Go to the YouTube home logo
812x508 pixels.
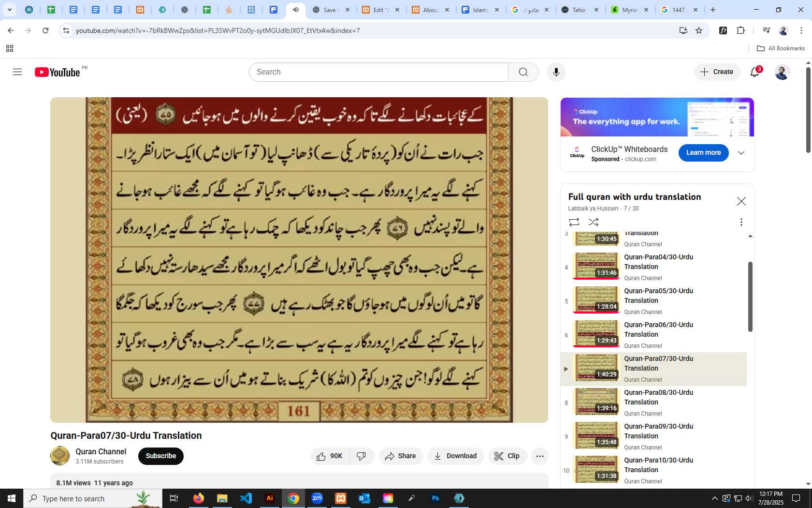tap(58, 72)
